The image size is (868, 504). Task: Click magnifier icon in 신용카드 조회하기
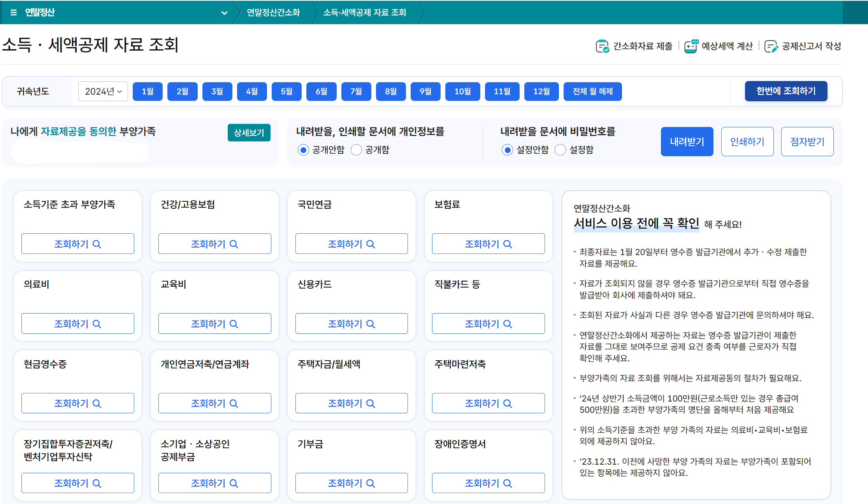click(x=371, y=324)
